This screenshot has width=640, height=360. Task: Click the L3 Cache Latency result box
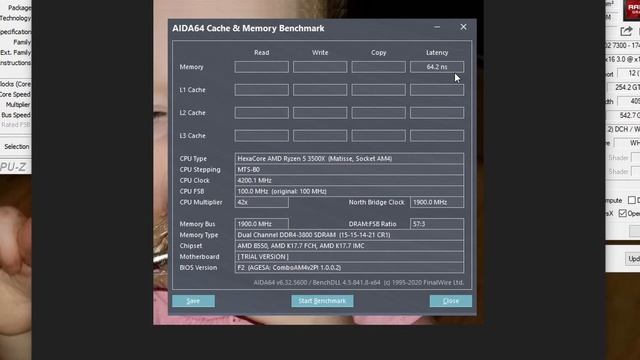click(x=437, y=136)
